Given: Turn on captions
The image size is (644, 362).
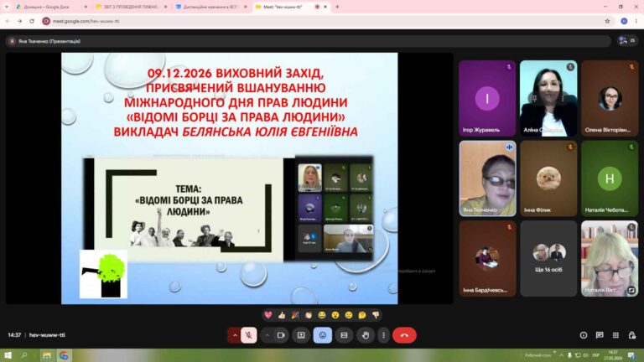Looking at the screenshot, I should pyautogui.click(x=344, y=335).
